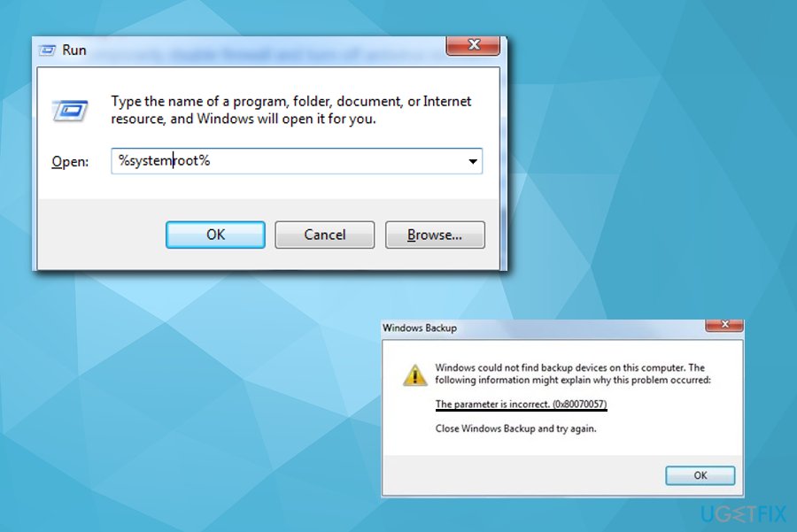The image size is (797, 532).
Task: Click the underlined 'The parameter is incorrect' error
Action: tap(521, 405)
